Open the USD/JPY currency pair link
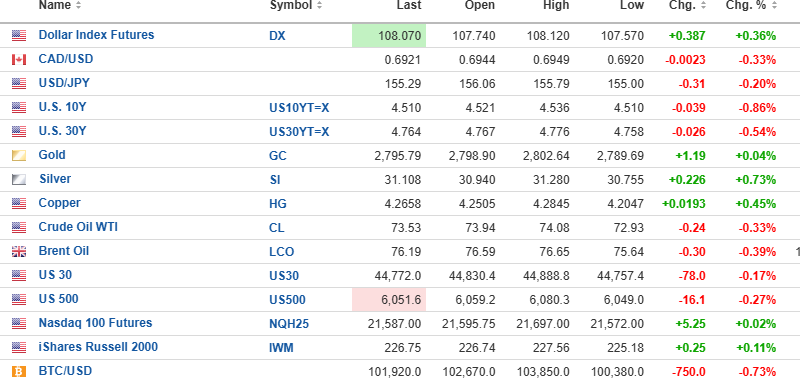This screenshot has height=378, width=800. [x=64, y=83]
